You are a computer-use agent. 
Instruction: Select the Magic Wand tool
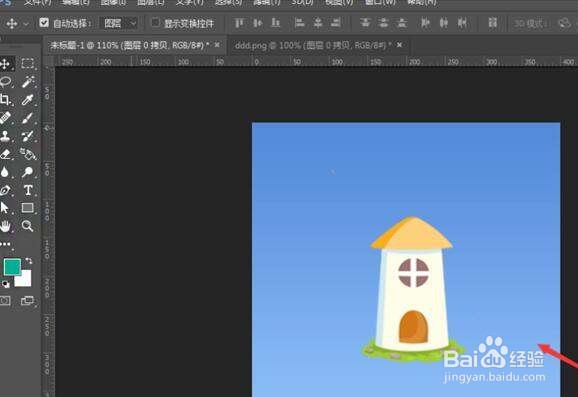[x=28, y=81]
